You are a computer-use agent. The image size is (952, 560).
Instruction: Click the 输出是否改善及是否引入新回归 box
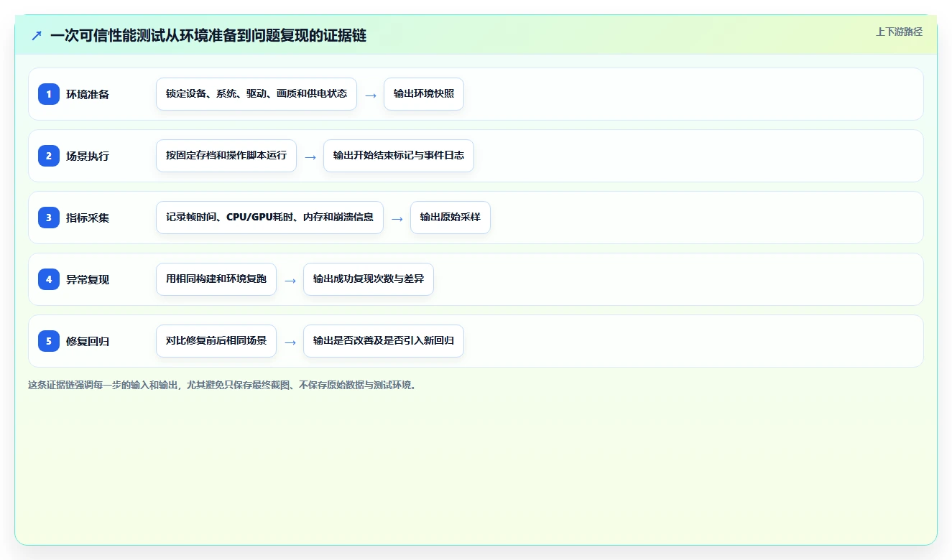384,341
